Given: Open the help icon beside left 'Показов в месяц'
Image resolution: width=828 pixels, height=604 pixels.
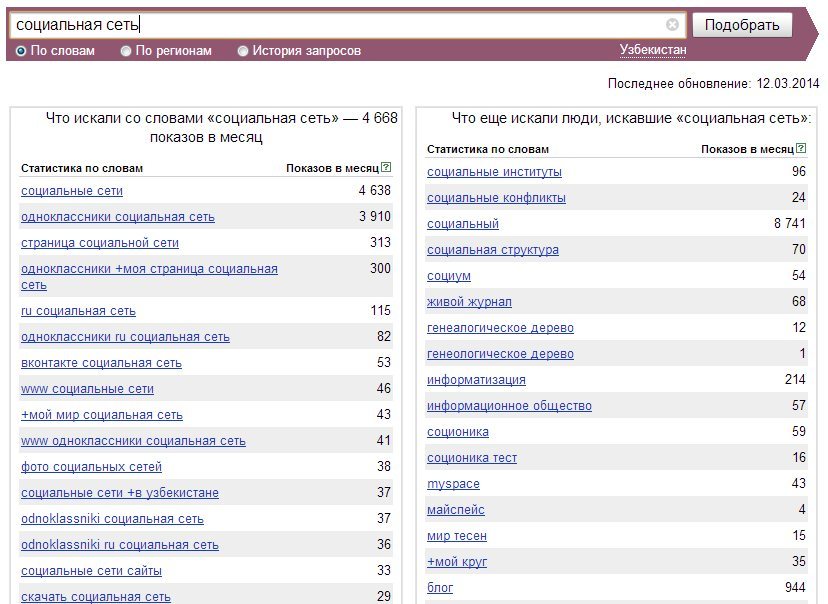Looking at the screenshot, I should (386, 167).
